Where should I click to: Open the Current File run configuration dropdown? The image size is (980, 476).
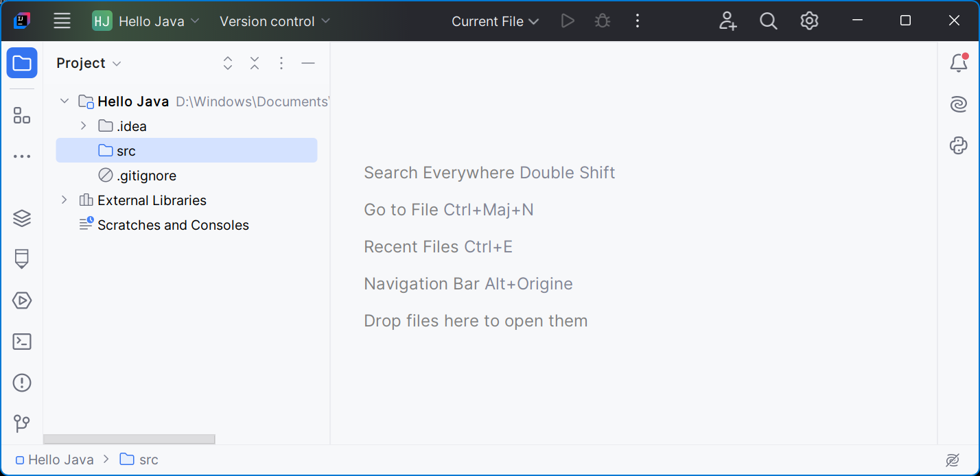click(x=495, y=21)
